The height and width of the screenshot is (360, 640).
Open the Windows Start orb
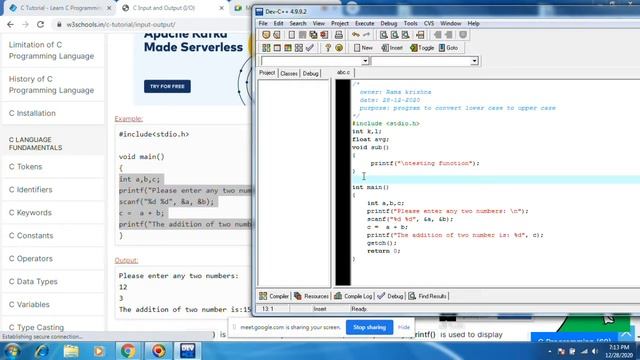click(12, 351)
